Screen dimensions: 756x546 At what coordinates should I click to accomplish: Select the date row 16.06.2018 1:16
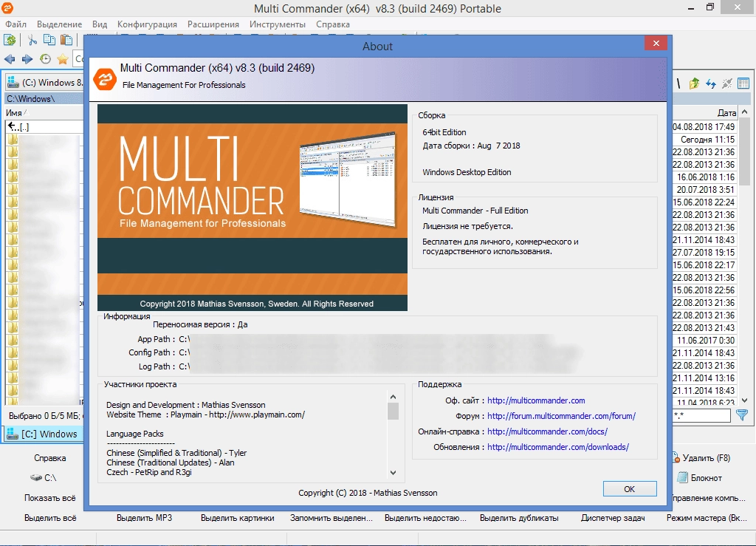705,177
